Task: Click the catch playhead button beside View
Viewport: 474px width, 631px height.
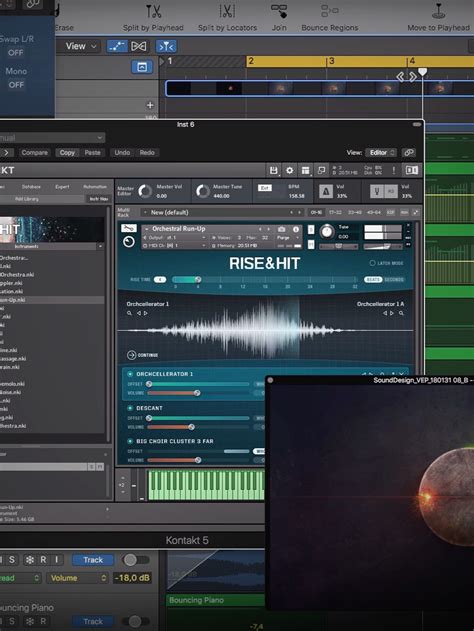Action: 166,47
